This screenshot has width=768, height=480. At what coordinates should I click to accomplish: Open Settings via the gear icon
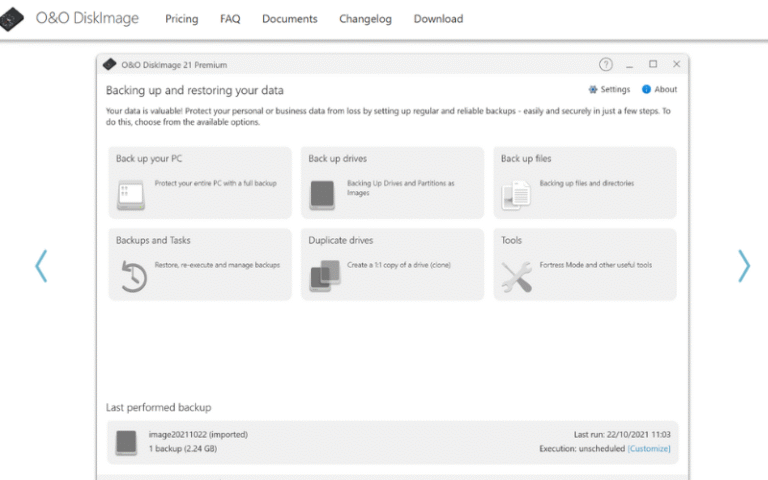coord(593,89)
